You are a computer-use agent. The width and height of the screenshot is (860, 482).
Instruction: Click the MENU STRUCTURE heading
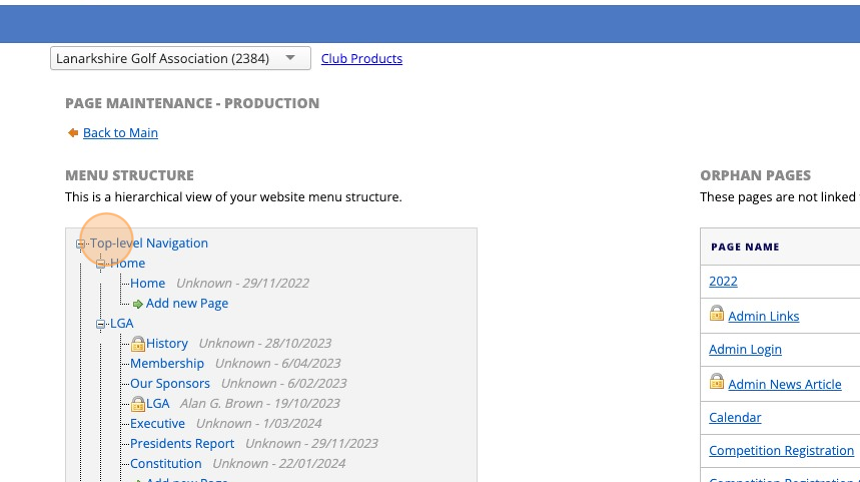tap(129, 175)
